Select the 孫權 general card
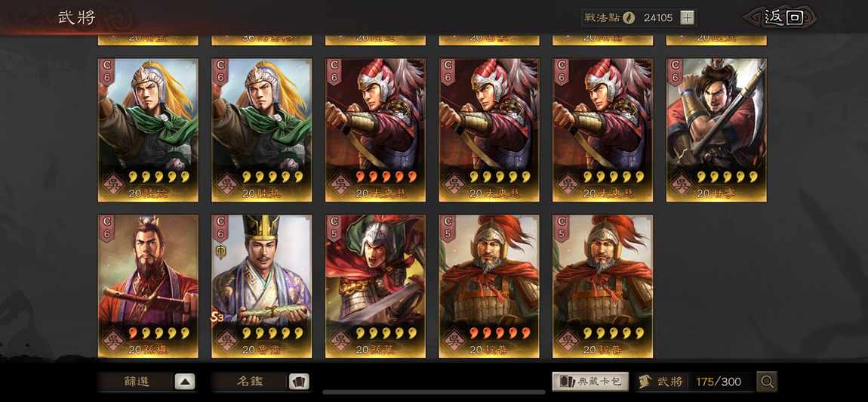The image size is (868, 402). tap(149, 286)
